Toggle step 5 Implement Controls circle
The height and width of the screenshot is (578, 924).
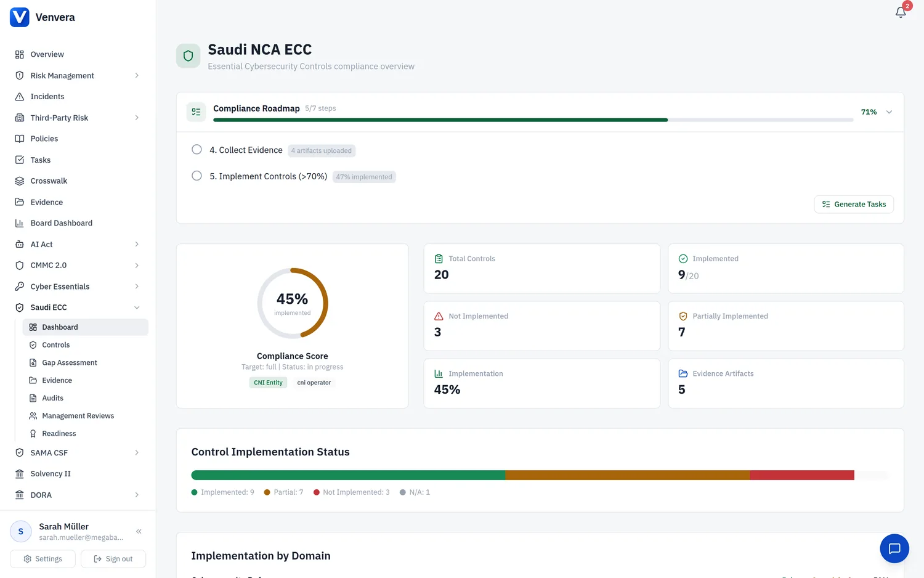click(197, 176)
